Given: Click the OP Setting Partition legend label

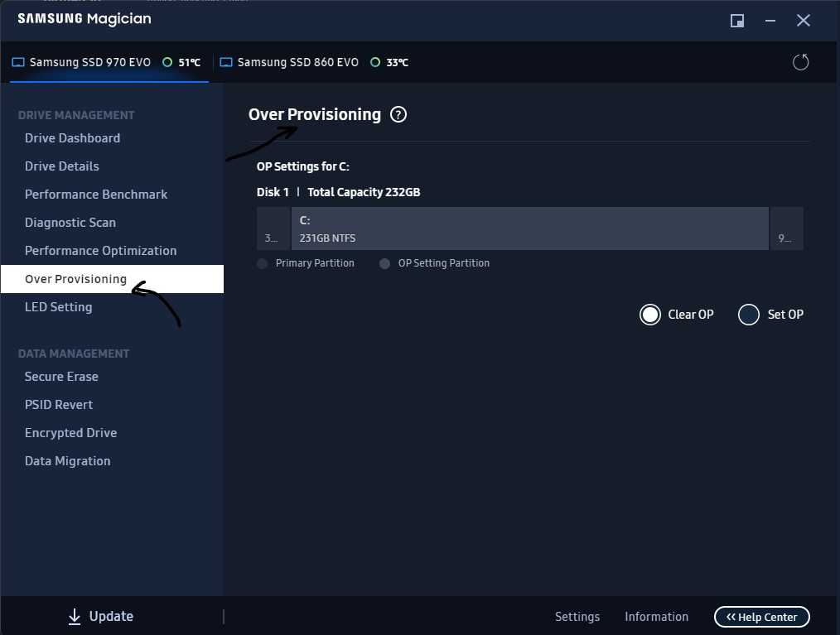Looking at the screenshot, I should click(443, 263).
